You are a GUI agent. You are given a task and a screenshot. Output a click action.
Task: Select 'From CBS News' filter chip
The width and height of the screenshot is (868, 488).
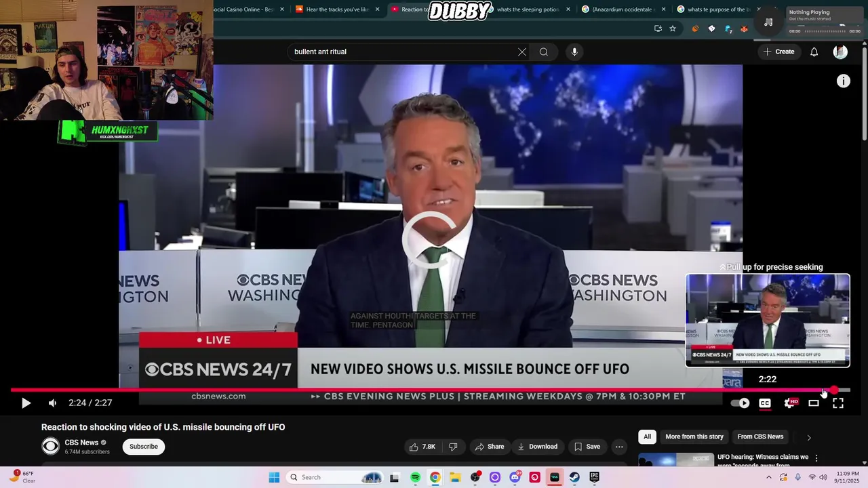coord(760,436)
